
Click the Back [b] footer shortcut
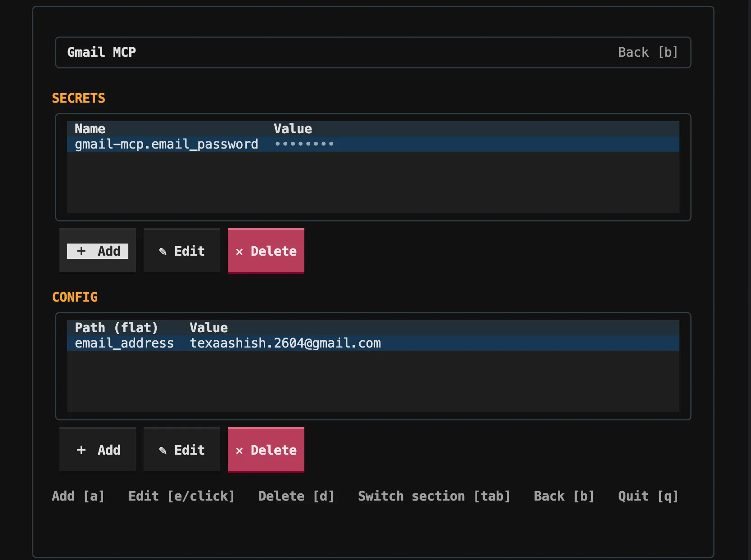(564, 496)
